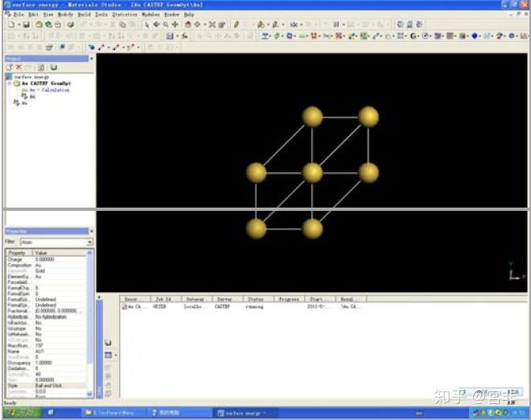Select the magnifier Zoom tool
This screenshot has height=420, width=531.
(166, 24)
